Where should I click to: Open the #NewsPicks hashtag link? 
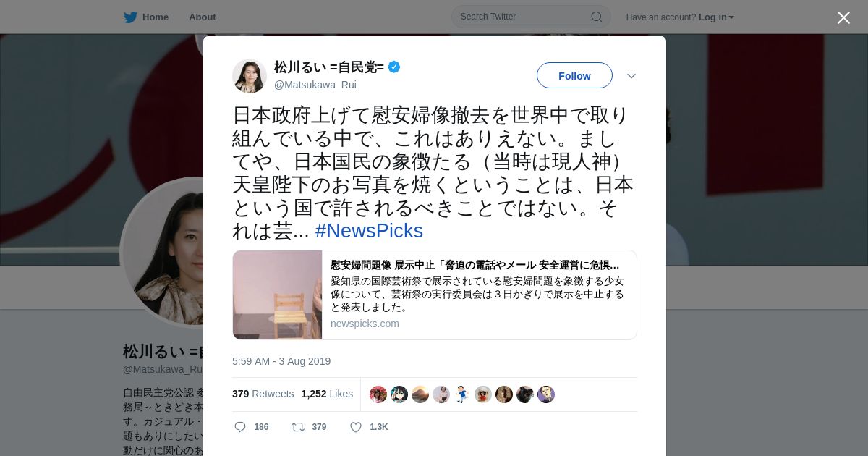click(x=369, y=231)
